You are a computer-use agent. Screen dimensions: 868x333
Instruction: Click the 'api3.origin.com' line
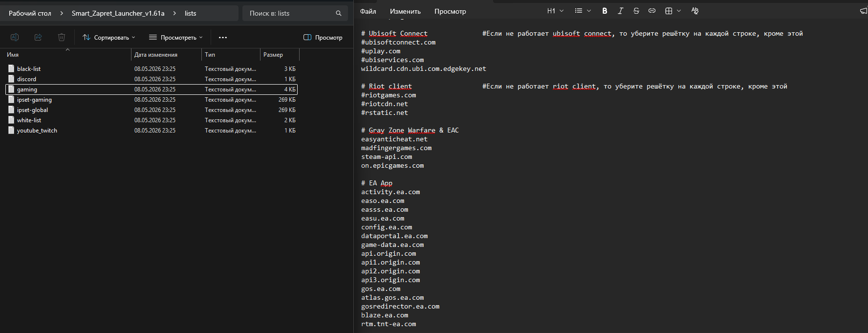point(391,280)
